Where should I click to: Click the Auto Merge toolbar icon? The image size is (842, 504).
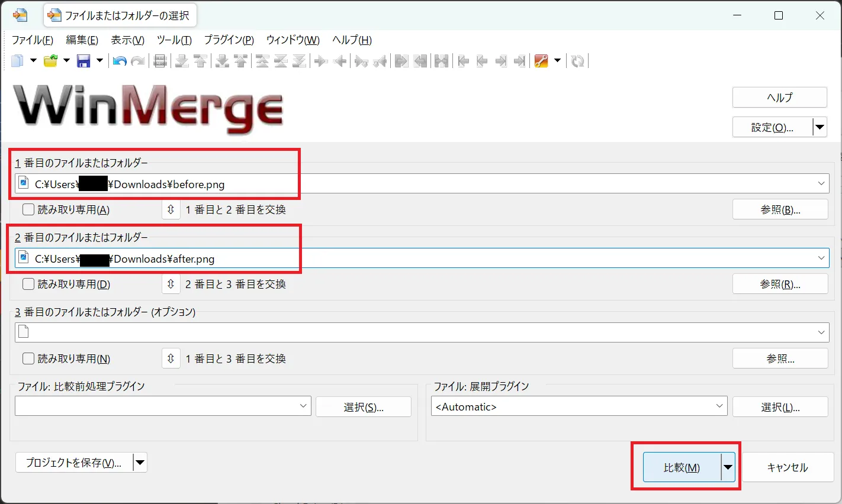[441, 60]
